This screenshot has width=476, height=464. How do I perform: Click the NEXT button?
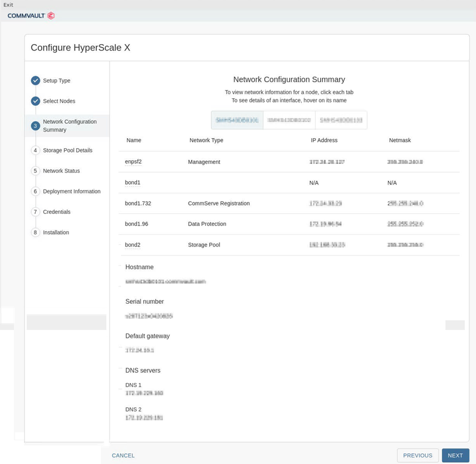click(455, 455)
